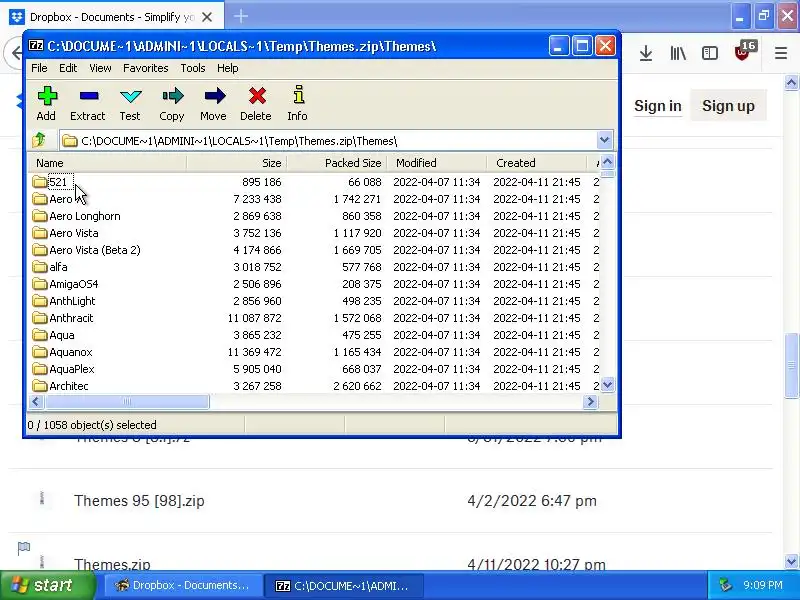Click the browser page scroll down arrow

coord(791,562)
